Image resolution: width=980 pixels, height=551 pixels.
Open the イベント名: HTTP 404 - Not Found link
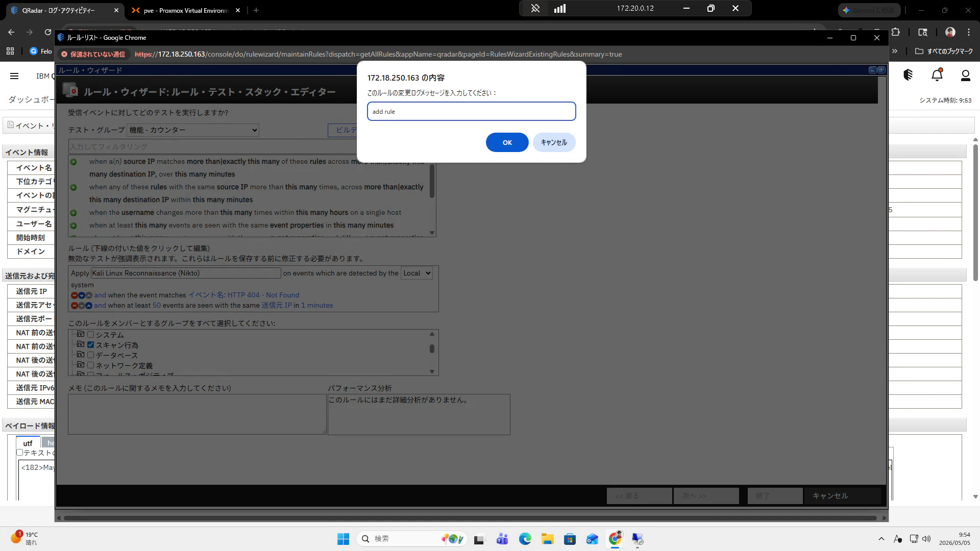click(x=243, y=295)
